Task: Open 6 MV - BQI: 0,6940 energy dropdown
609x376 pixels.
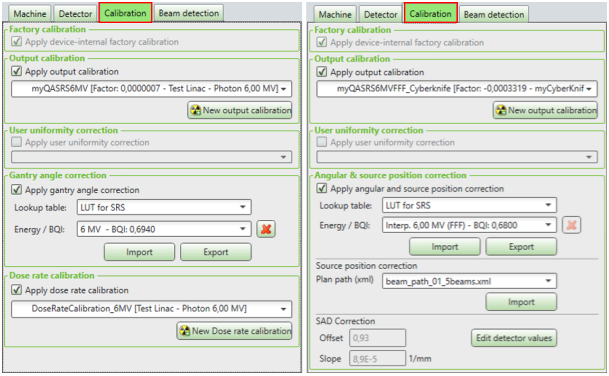Action: click(164, 229)
